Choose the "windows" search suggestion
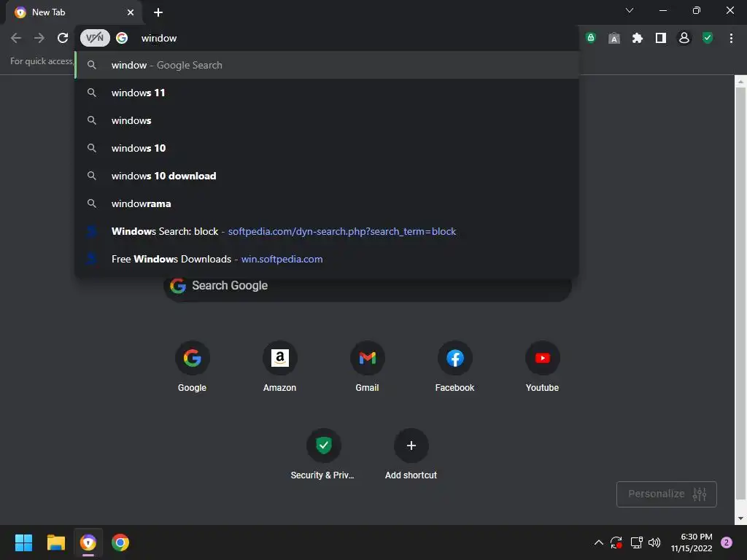This screenshot has width=747, height=560. coord(327,120)
